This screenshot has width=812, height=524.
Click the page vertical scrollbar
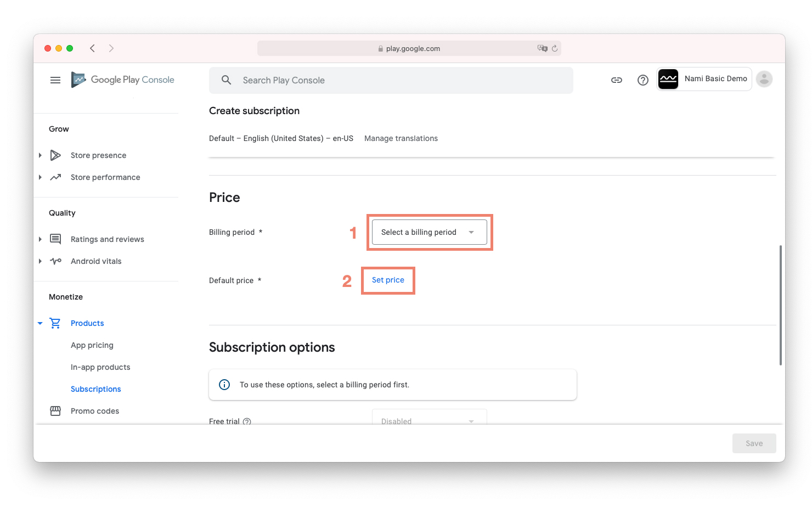click(780, 305)
